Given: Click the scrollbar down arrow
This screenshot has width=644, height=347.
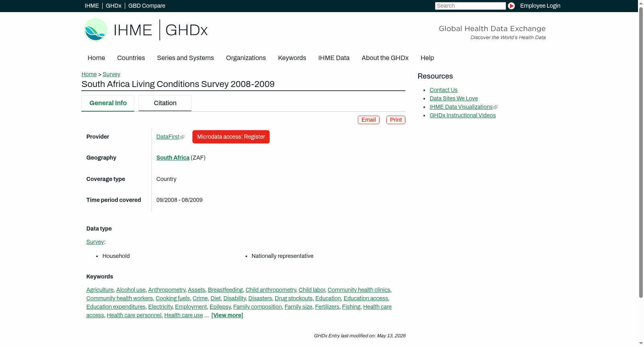Looking at the screenshot, I should [x=641, y=343].
